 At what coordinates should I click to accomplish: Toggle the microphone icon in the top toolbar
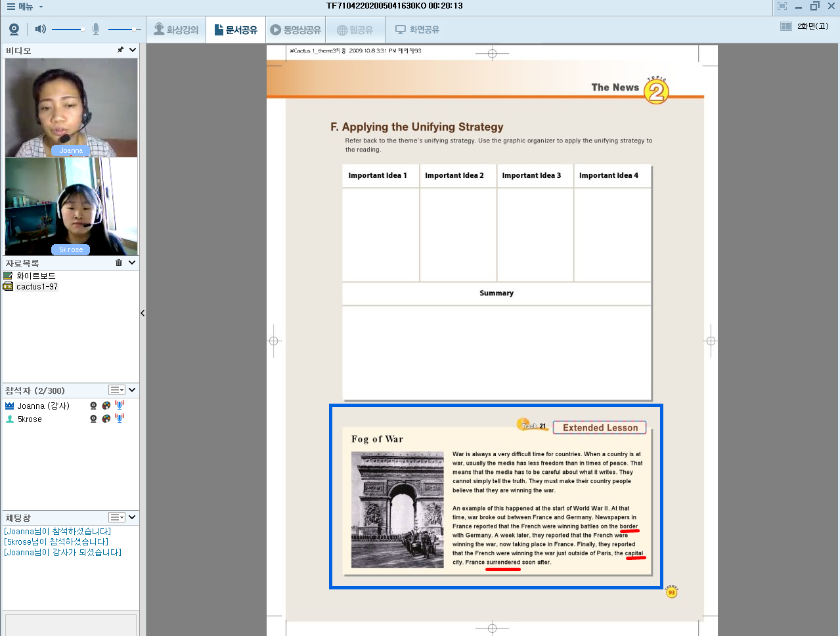pos(96,30)
